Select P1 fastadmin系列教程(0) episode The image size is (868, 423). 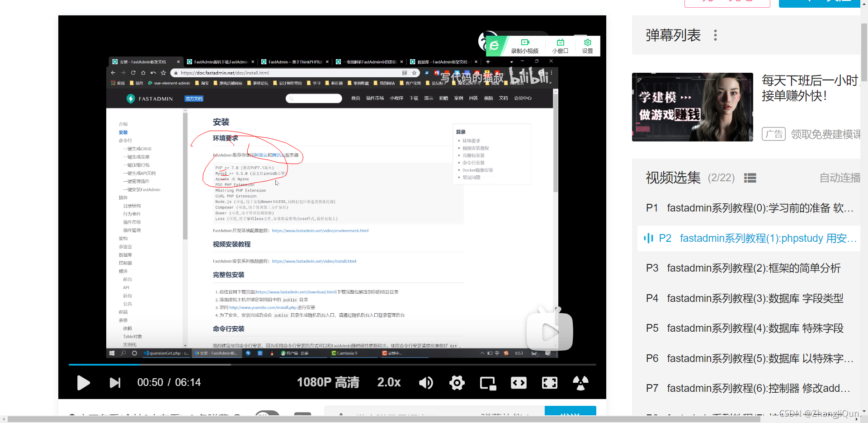749,208
